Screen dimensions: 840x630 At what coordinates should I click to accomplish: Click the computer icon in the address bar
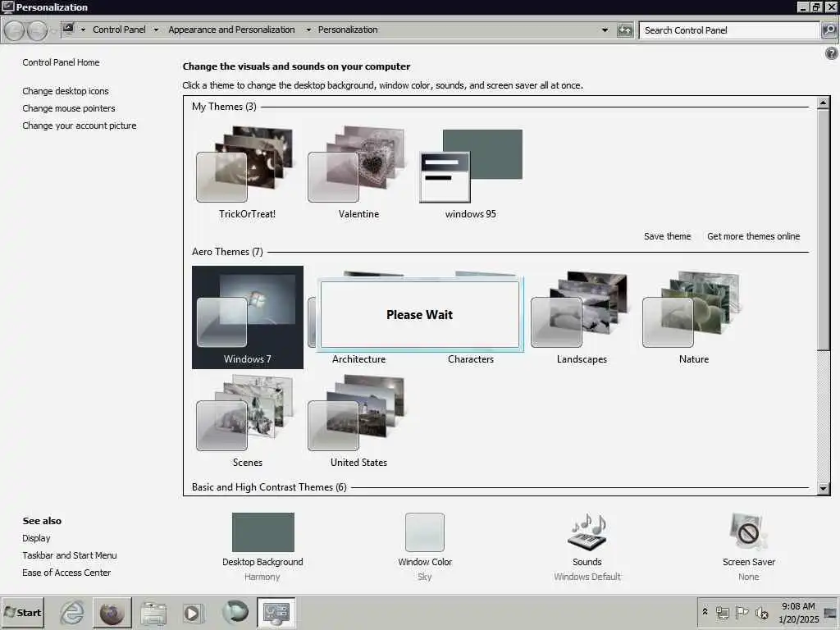[x=68, y=30]
